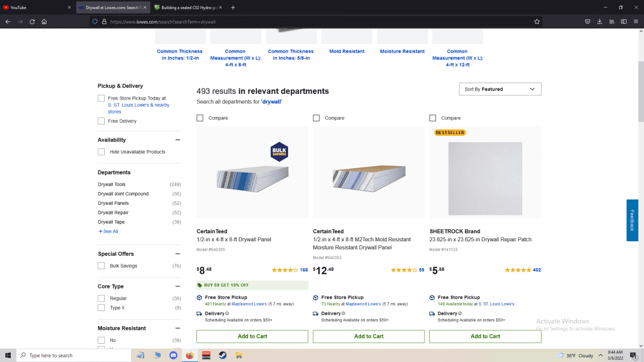Add SHEETROCK repair patch to cart
This screenshot has width=644, height=362.
485,336
